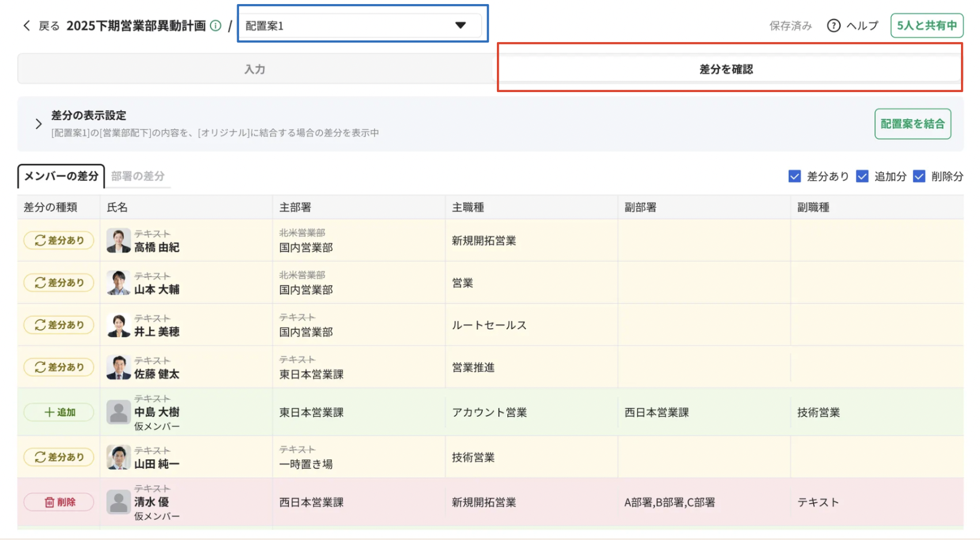This screenshot has height=540, width=980.
Task: Switch to the 入力 tab
Action: pyautogui.click(x=255, y=69)
